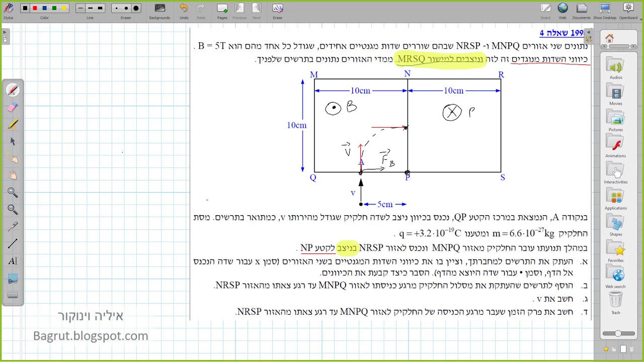Select the yellow pen color

pos(63,9)
